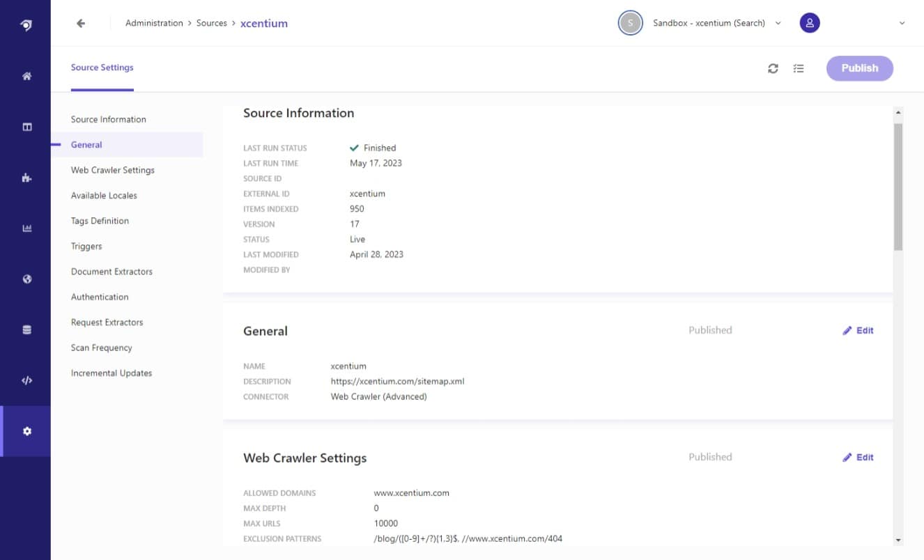Open Available Locales in side menu
The height and width of the screenshot is (560, 924).
click(104, 196)
